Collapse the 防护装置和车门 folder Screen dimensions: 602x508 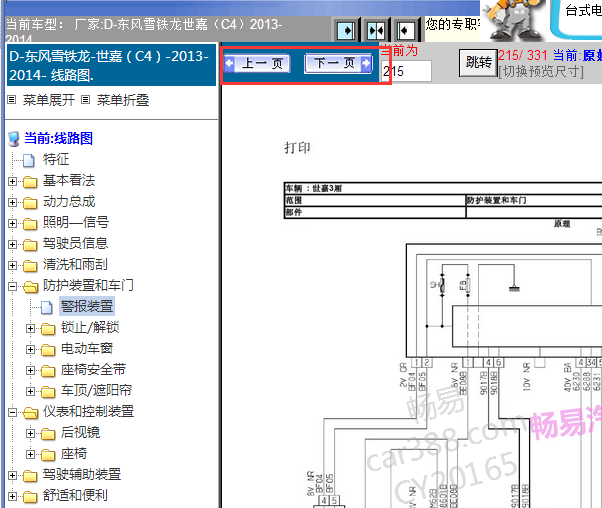(x=12, y=286)
